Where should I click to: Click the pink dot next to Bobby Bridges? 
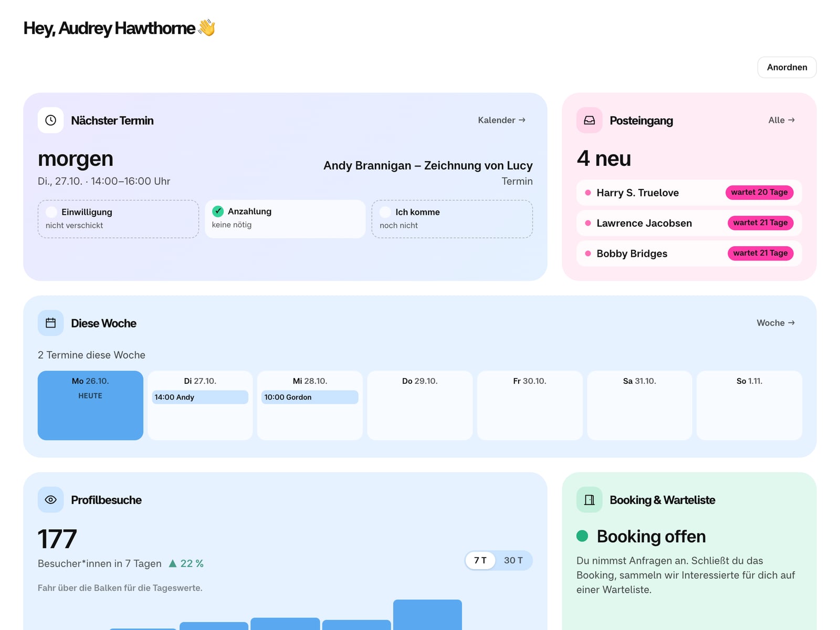[588, 254]
